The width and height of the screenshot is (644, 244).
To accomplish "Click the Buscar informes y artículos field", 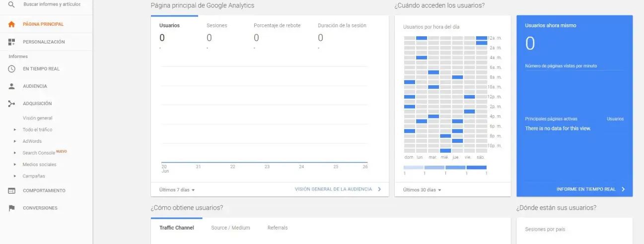I will pos(52,4).
